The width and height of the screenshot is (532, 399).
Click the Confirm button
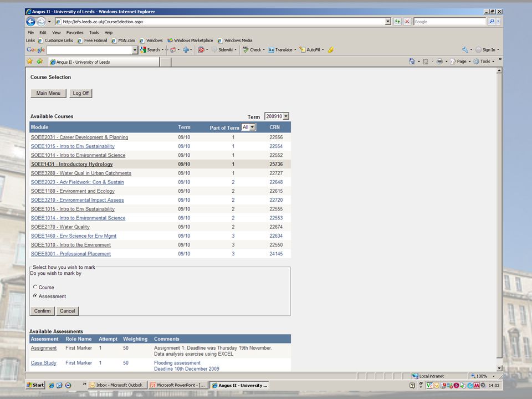click(43, 311)
